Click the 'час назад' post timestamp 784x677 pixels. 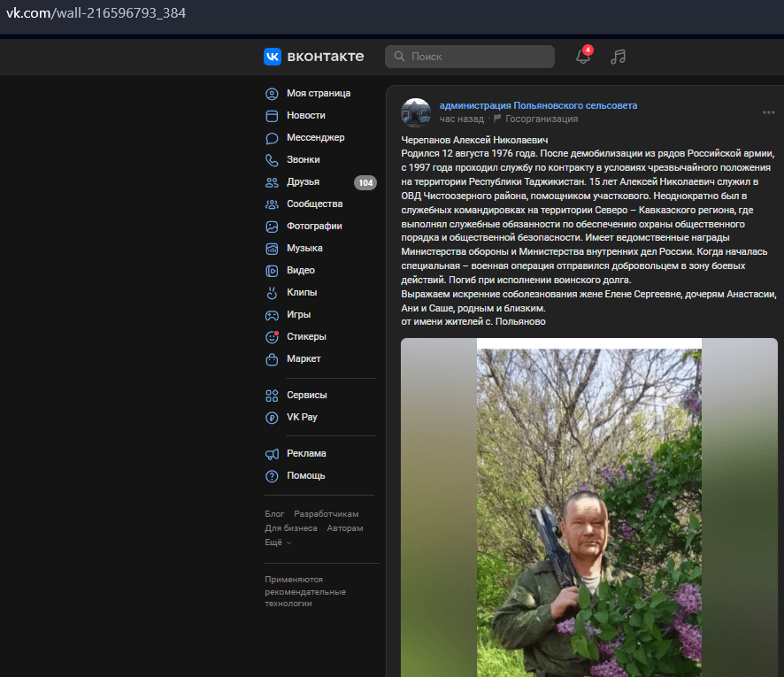coord(462,119)
